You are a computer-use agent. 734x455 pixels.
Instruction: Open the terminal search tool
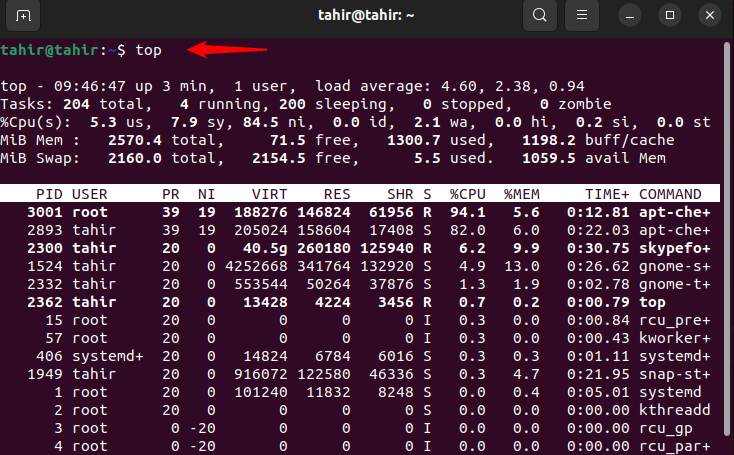click(x=540, y=15)
